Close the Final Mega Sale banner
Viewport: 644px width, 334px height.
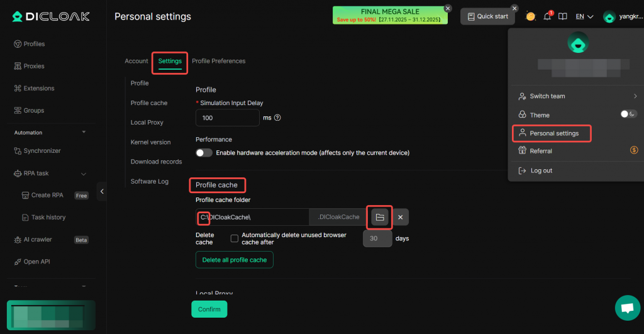click(x=448, y=8)
